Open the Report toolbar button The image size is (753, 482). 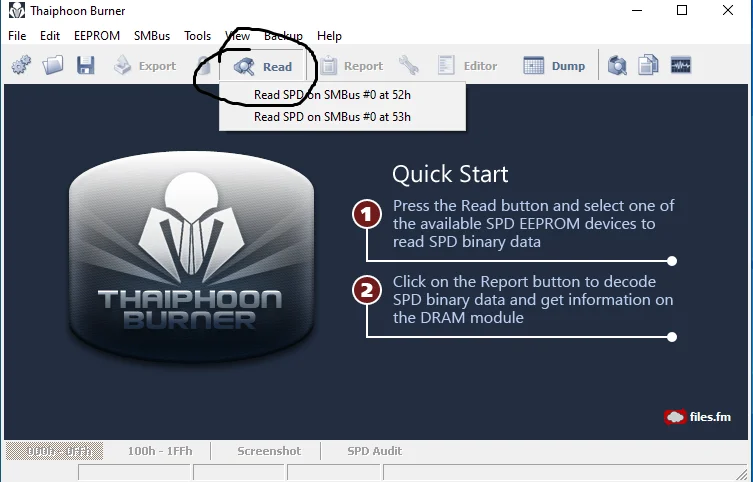pyautogui.click(x=351, y=66)
